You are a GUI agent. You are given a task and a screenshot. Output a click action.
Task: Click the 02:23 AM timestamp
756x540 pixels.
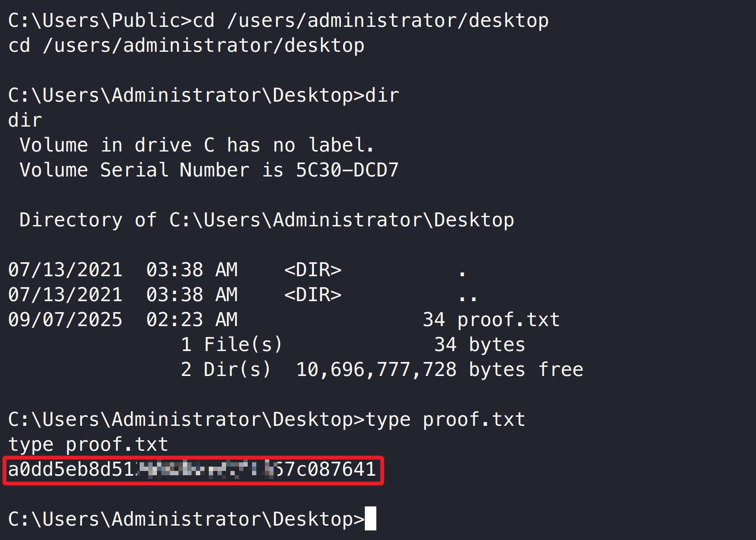[192, 320]
